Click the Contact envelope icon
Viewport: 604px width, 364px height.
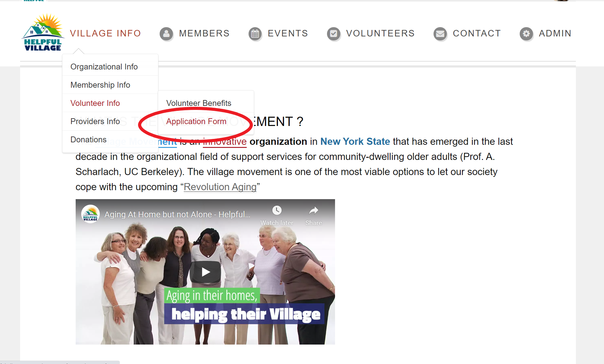click(440, 34)
